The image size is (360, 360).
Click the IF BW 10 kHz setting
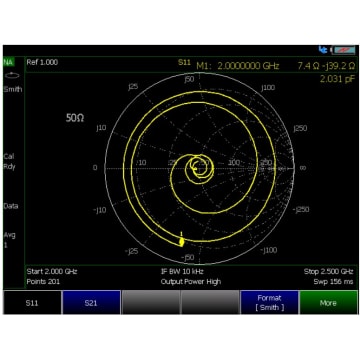tap(182, 271)
